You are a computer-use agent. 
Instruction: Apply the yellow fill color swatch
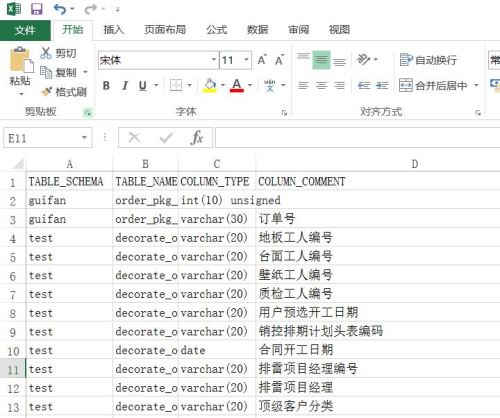pos(210,85)
